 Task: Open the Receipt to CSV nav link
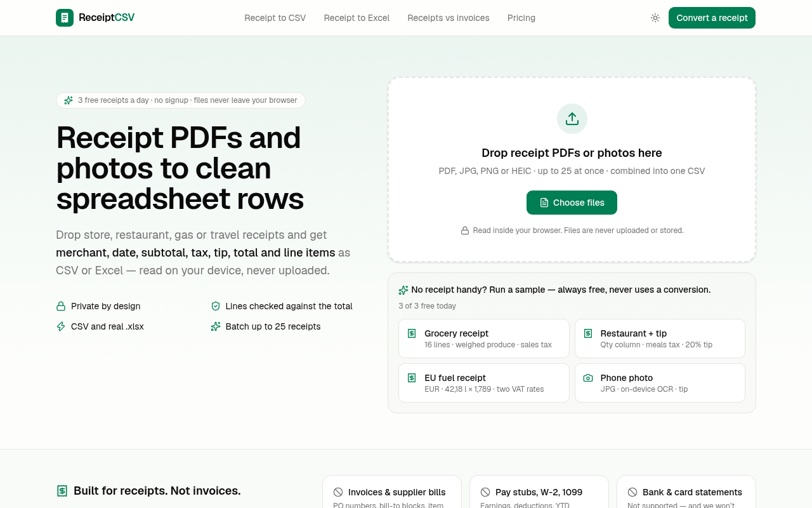pyautogui.click(x=275, y=18)
